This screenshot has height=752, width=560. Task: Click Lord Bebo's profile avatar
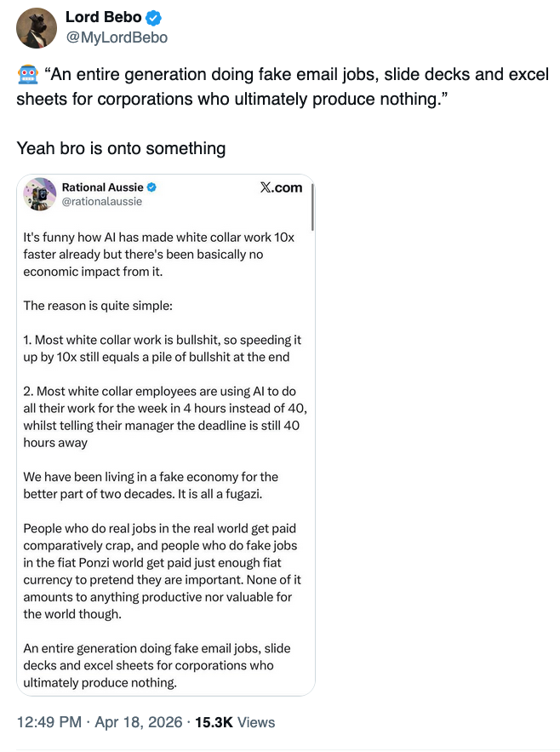click(x=37, y=28)
